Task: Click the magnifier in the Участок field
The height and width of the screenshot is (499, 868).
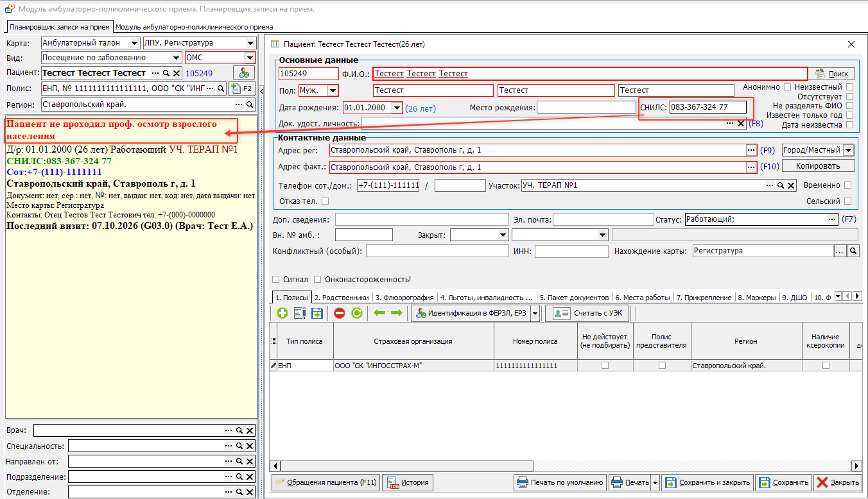Action: pos(781,185)
